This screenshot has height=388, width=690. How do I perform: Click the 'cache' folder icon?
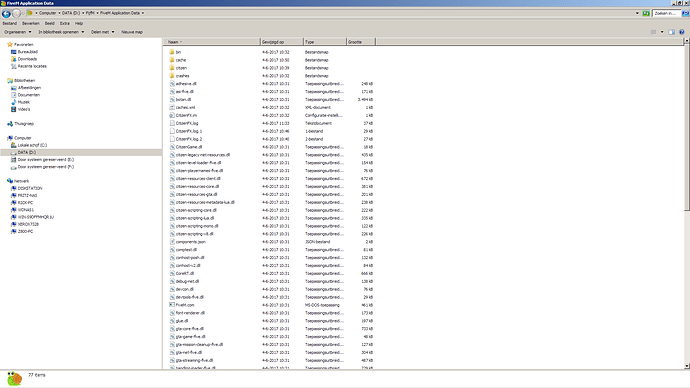(172, 60)
